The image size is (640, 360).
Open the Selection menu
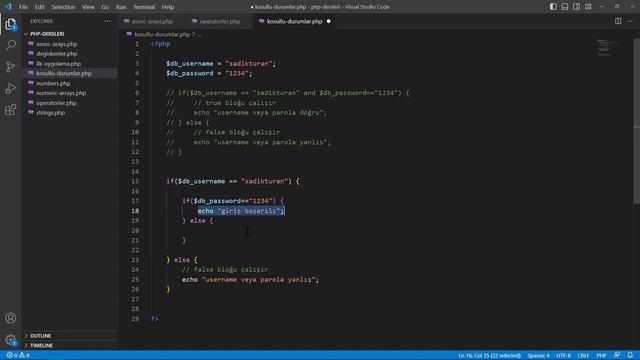(x=63, y=7)
